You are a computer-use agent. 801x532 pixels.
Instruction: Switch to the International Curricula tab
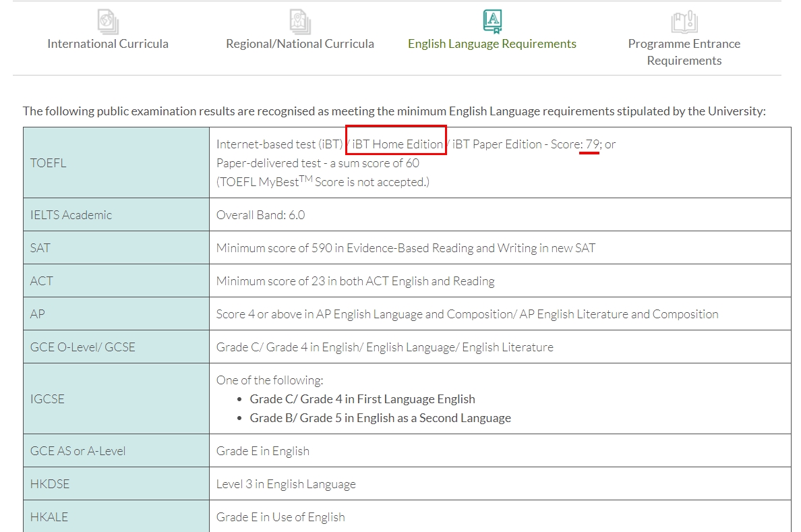point(108,44)
